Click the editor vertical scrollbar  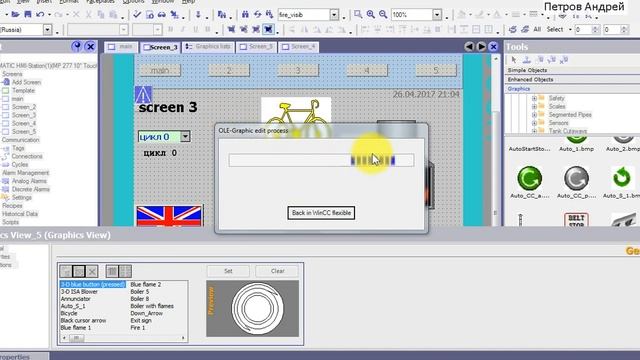[496, 140]
